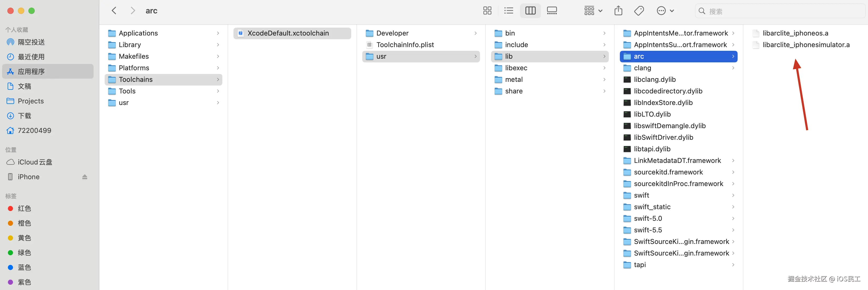Expand the Platforms folder chevron

218,68
